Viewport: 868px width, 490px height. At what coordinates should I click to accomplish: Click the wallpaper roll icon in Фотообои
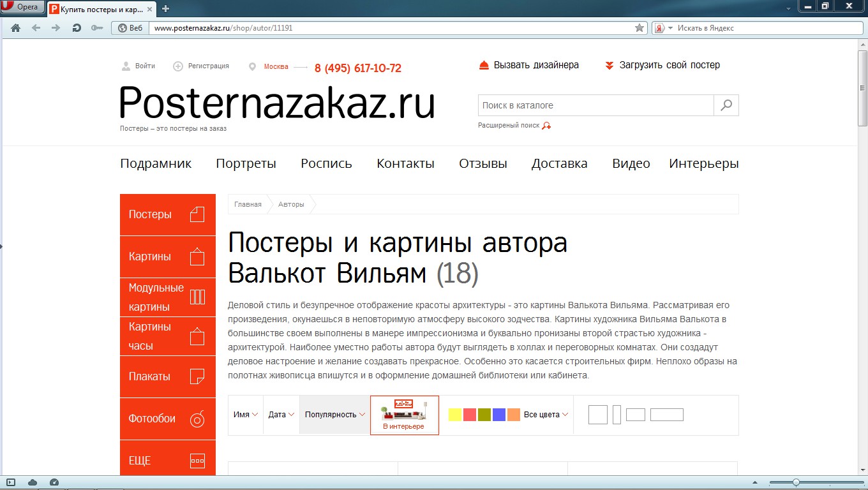click(197, 419)
